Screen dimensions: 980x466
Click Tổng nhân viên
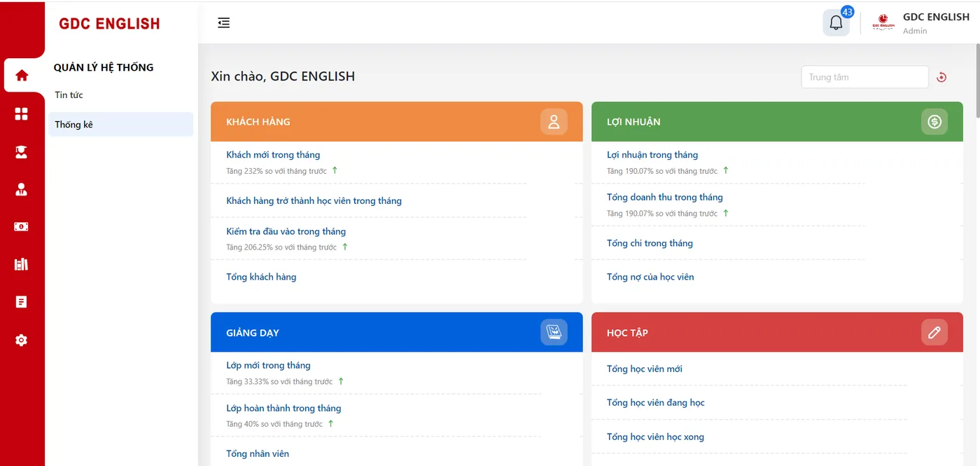258,453
